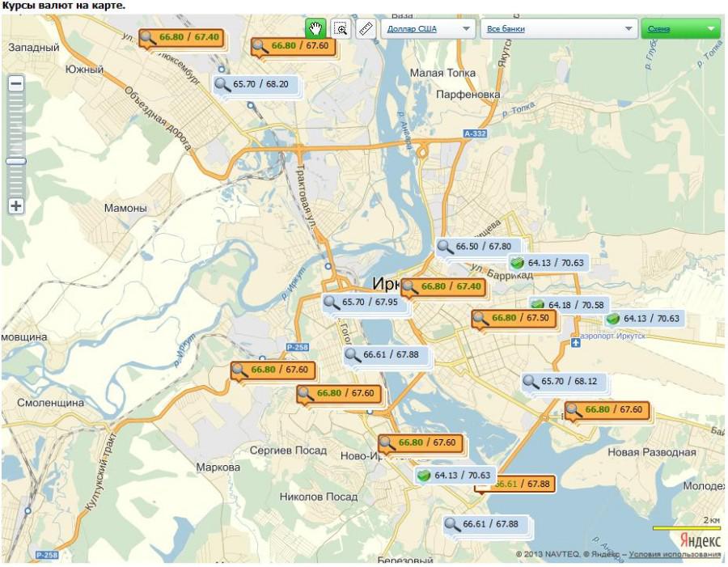This screenshot has width=728, height=567.
Task: Click the Иркутск city label on map
Action: pyautogui.click(x=387, y=284)
